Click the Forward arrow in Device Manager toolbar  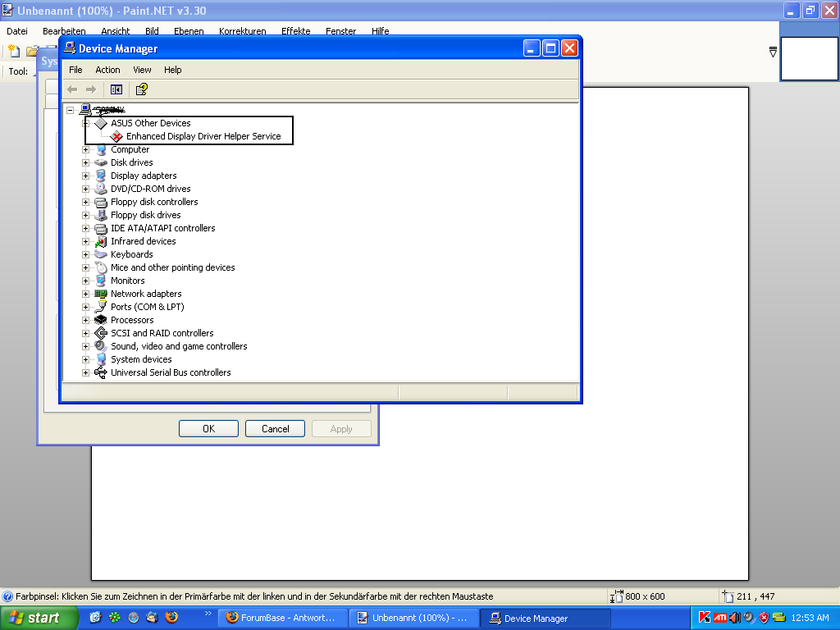coord(91,89)
